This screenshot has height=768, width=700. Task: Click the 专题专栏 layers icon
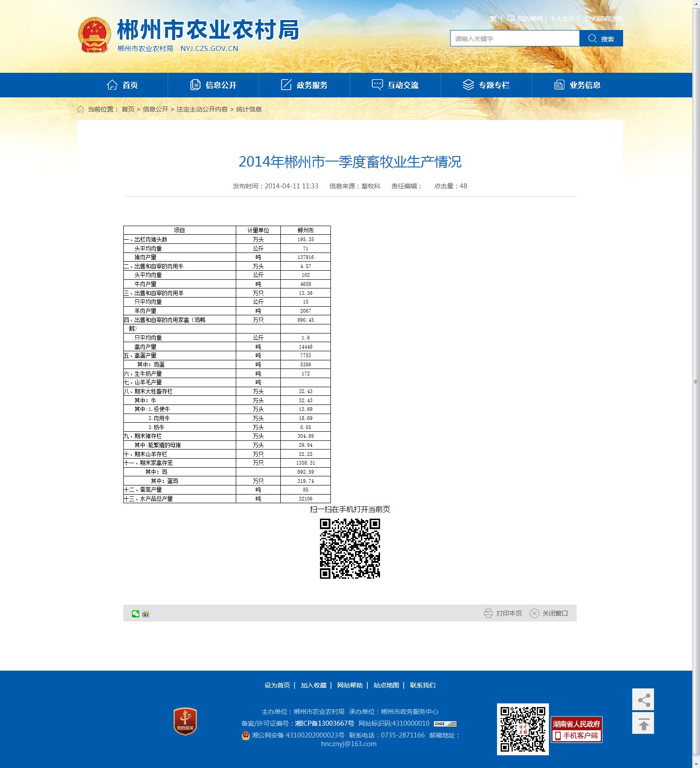[468, 85]
